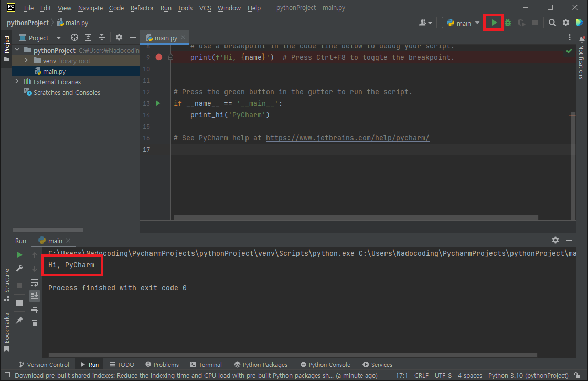
Task: Open Search Everywhere with the magnifier icon
Action: 553,23
